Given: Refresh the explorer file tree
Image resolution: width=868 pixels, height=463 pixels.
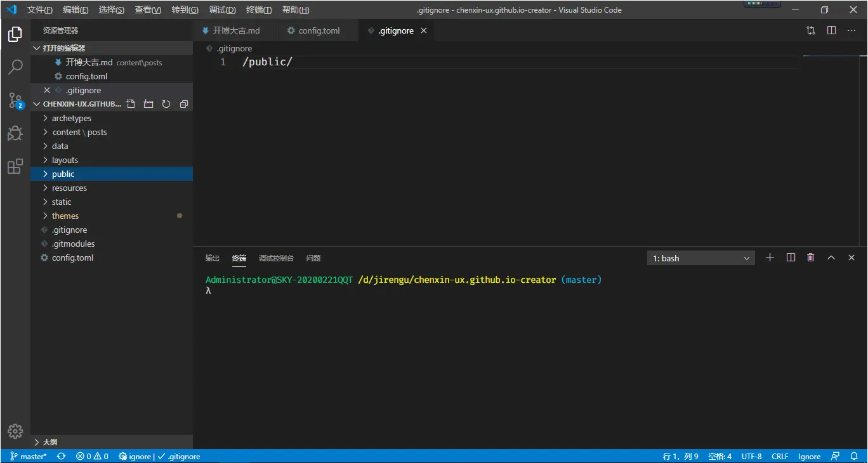Looking at the screenshot, I should coord(166,104).
